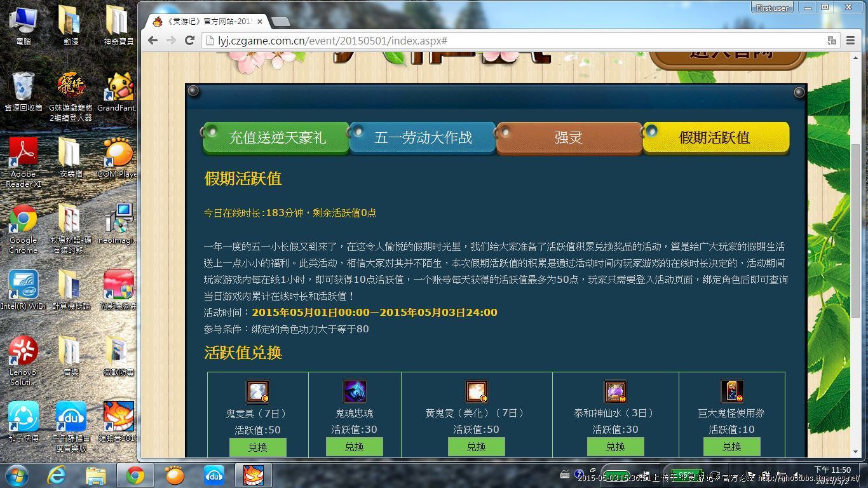Switch to 充值送逆天豪礼 tab

point(277,138)
